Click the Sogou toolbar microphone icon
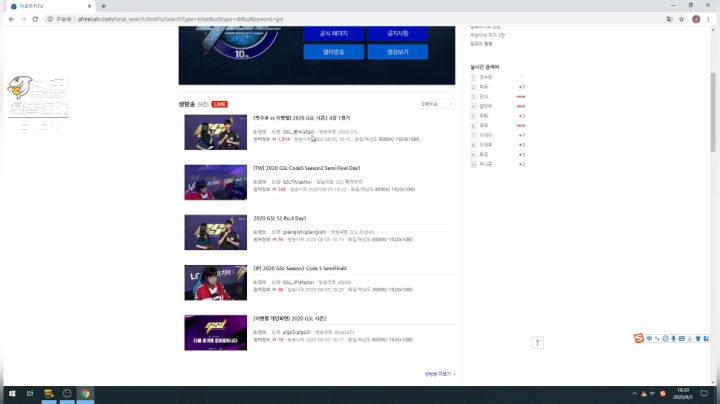 (674, 338)
